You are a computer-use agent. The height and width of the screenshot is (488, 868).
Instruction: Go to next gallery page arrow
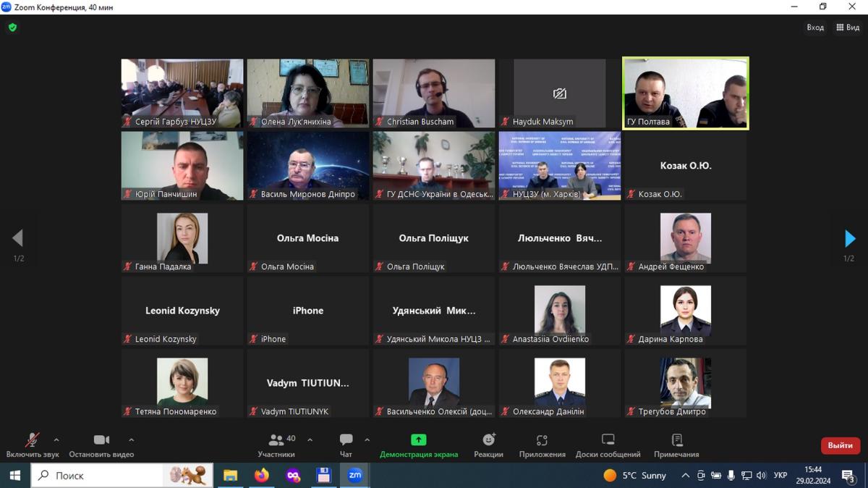click(x=850, y=238)
